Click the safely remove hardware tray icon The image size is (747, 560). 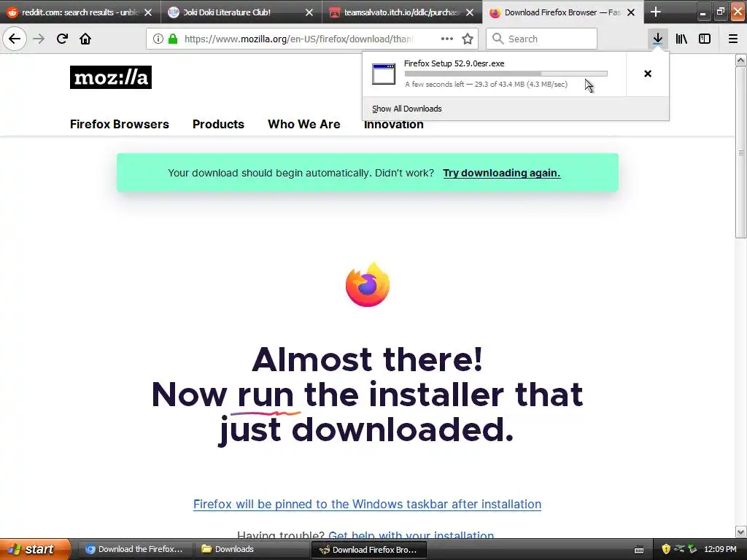(x=692, y=549)
